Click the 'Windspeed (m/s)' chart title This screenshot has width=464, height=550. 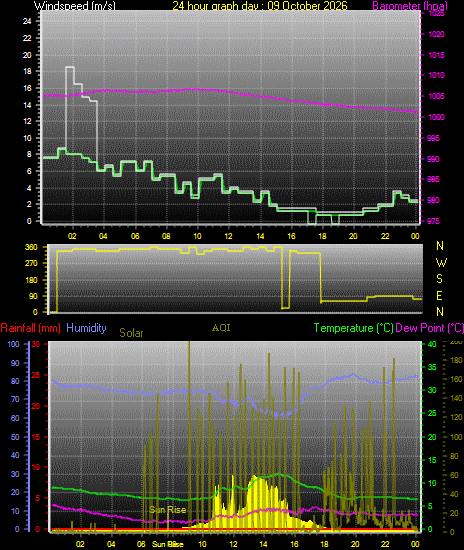click(75, 6)
